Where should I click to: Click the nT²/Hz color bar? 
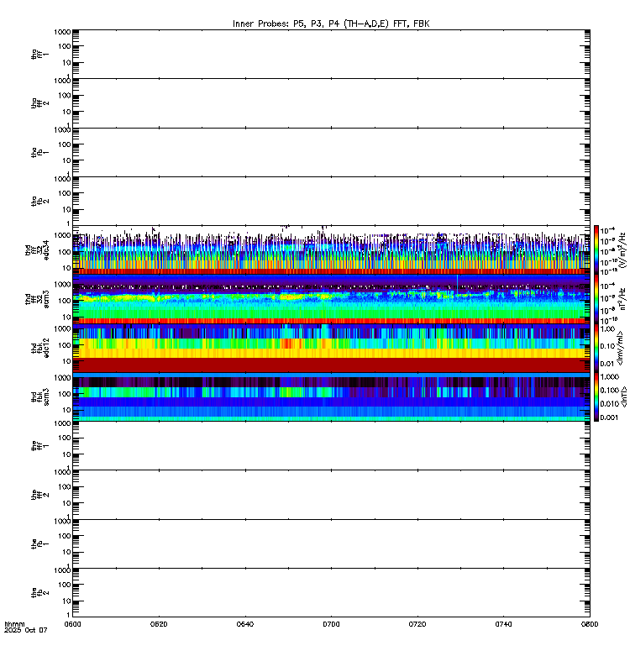point(596,299)
